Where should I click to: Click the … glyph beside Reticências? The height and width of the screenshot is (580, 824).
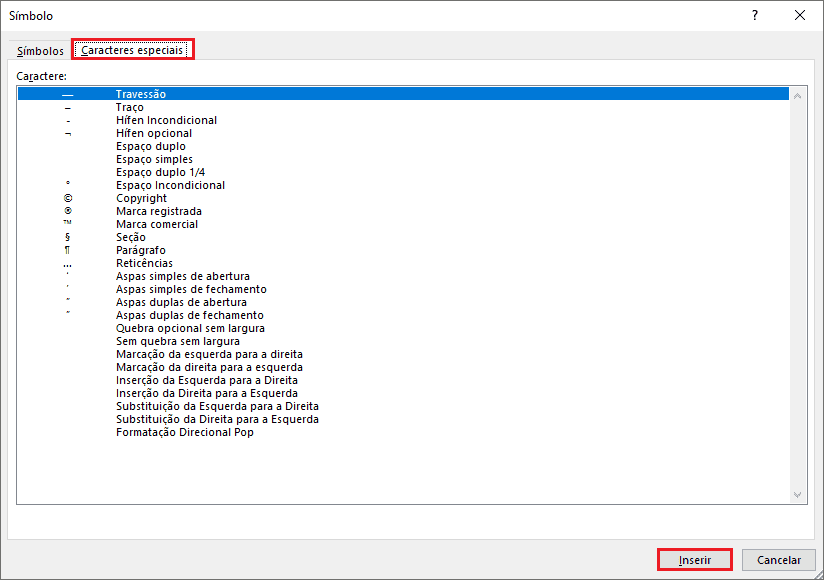[67, 266]
